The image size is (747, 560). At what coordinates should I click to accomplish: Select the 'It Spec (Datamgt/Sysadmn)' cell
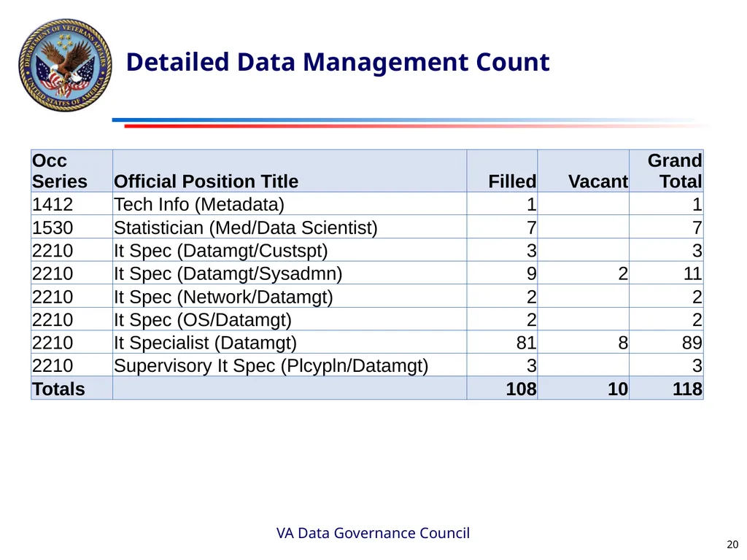[290, 273]
